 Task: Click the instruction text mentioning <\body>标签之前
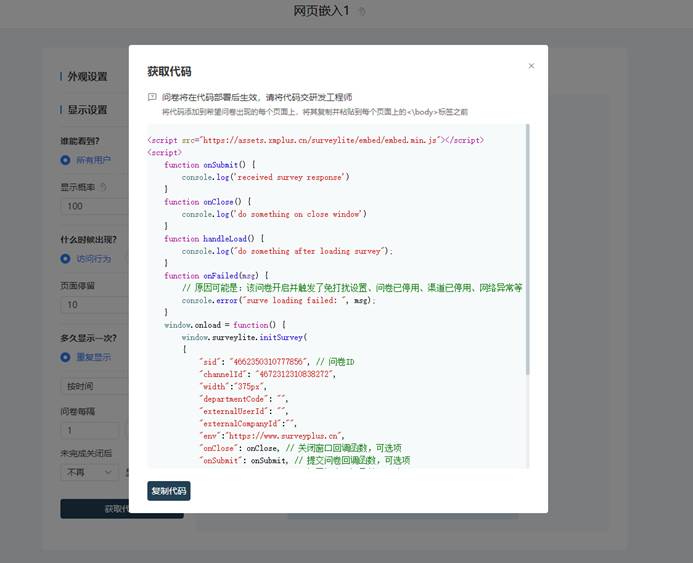pos(315,112)
